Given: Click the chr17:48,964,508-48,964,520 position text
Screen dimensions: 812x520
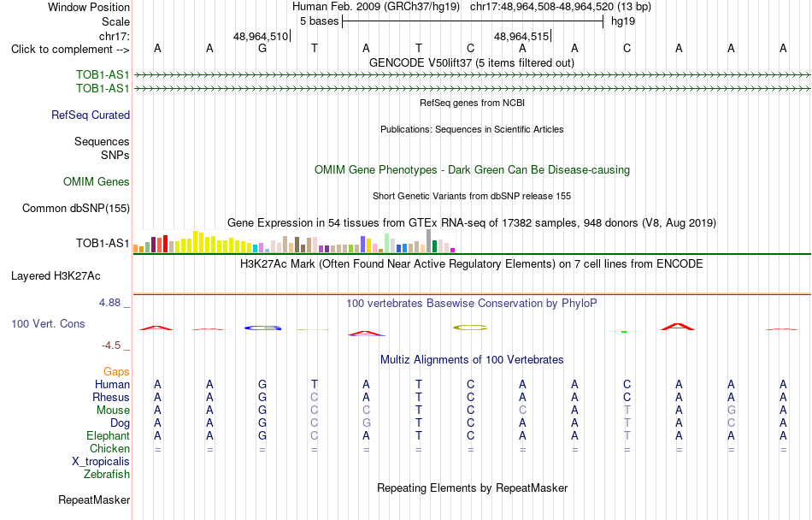Looking at the screenshot, I should [542, 7].
